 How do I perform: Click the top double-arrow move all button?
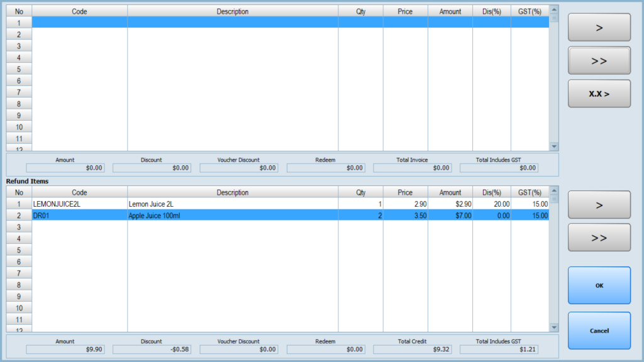click(599, 61)
